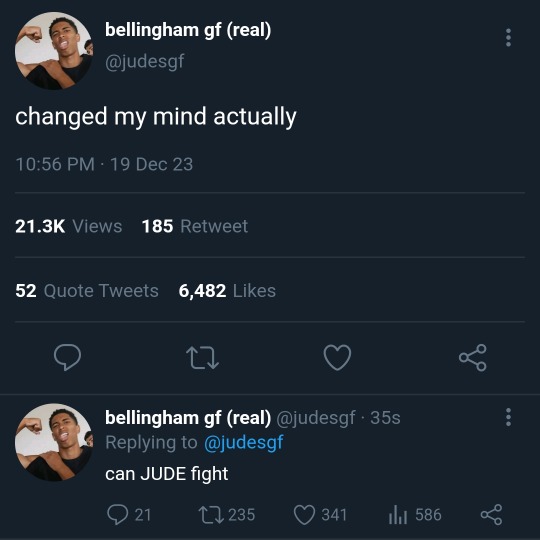Share the main tweet
The width and height of the screenshot is (540, 540).
472,357
